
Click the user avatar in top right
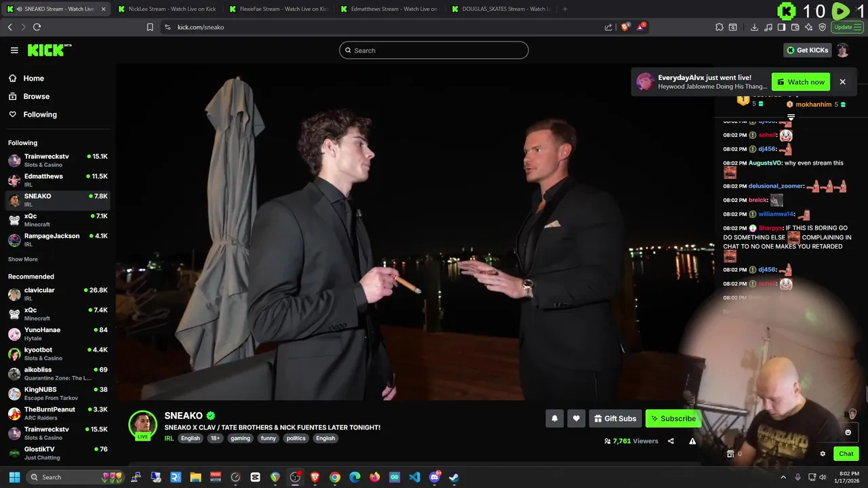click(x=842, y=50)
